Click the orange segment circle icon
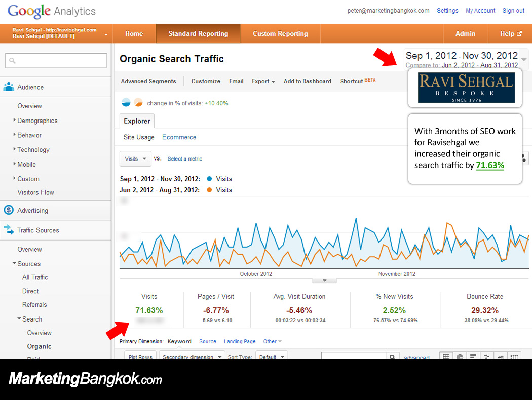The width and height of the screenshot is (532, 400). [x=138, y=102]
